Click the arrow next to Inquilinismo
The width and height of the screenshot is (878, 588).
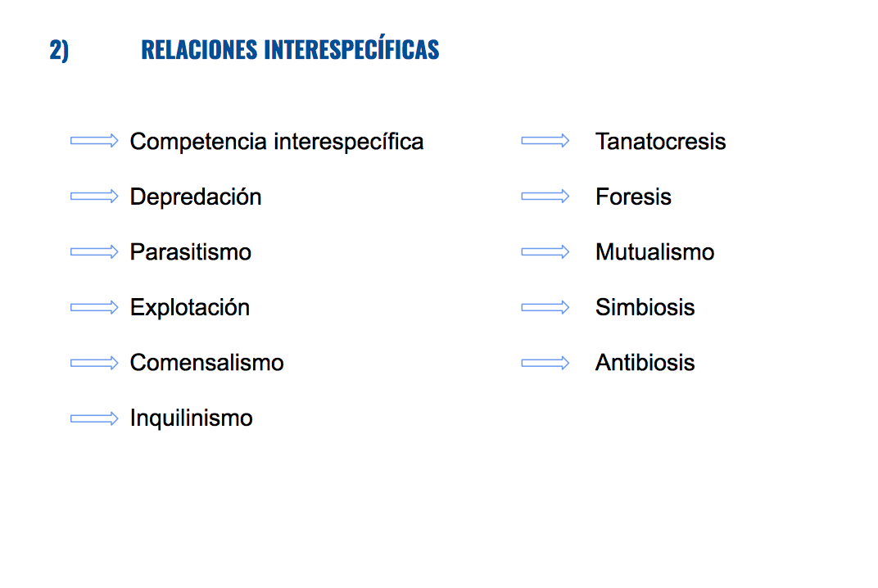coord(94,418)
